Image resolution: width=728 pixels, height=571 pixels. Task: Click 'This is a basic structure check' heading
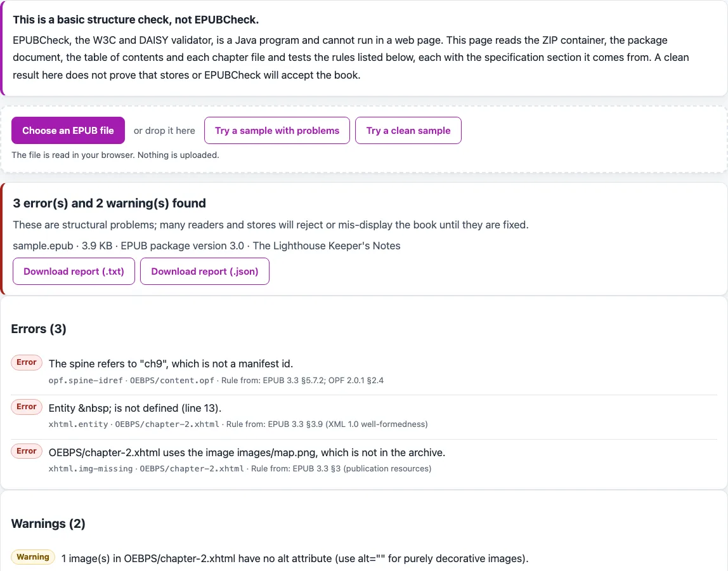click(136, 20)
